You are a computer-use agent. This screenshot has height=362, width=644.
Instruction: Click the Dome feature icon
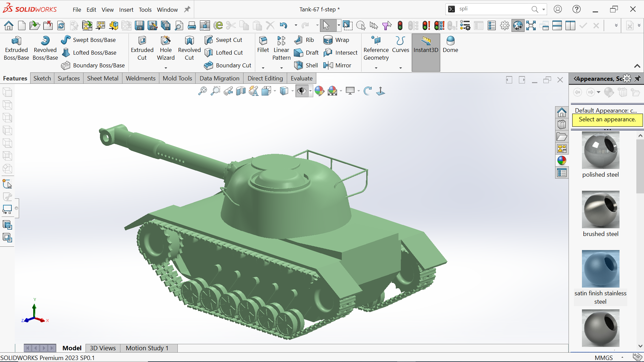coord(450,41)
